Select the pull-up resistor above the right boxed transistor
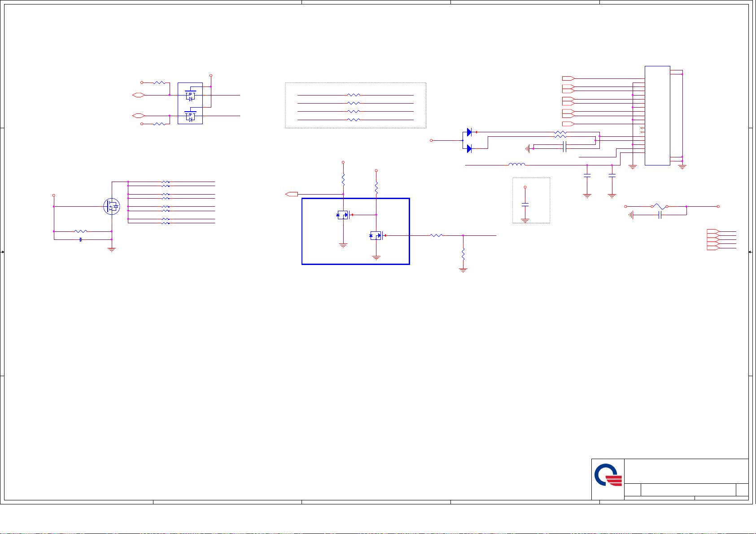Viewport: 756px width, 534px height. tap(376, 188)
